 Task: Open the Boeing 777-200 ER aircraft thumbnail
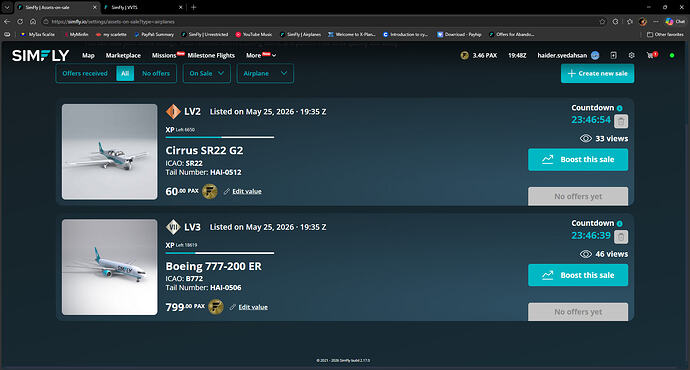click(110, 267)
